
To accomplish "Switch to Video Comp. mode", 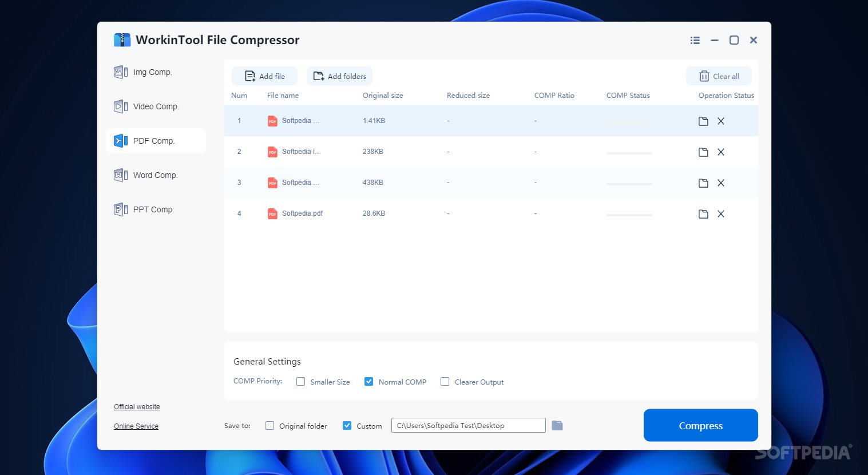I will [156, 106].
